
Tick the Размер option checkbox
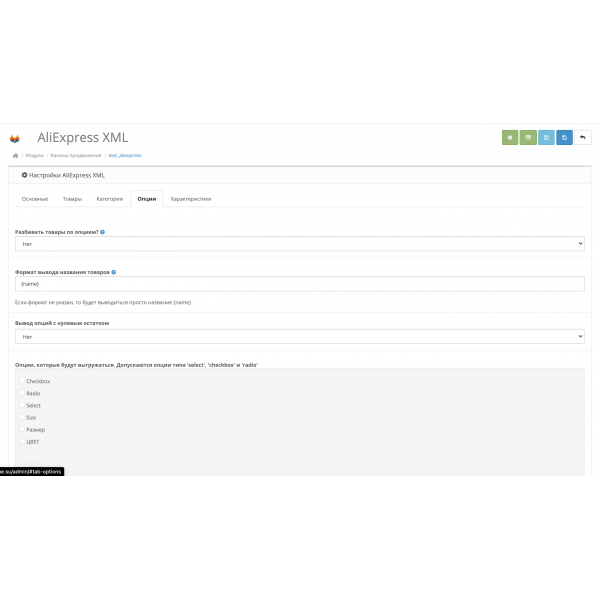click(x=22, y=429)
